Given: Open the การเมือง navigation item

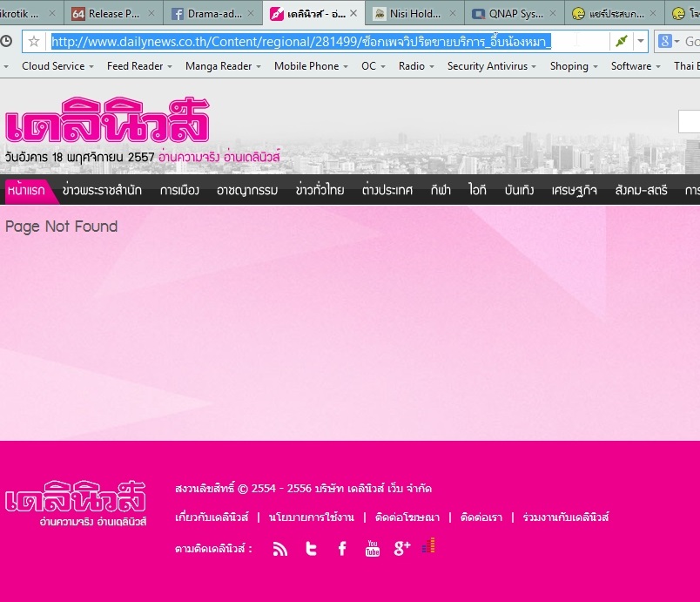Looking at the screenshot, I should coord(179,190).
